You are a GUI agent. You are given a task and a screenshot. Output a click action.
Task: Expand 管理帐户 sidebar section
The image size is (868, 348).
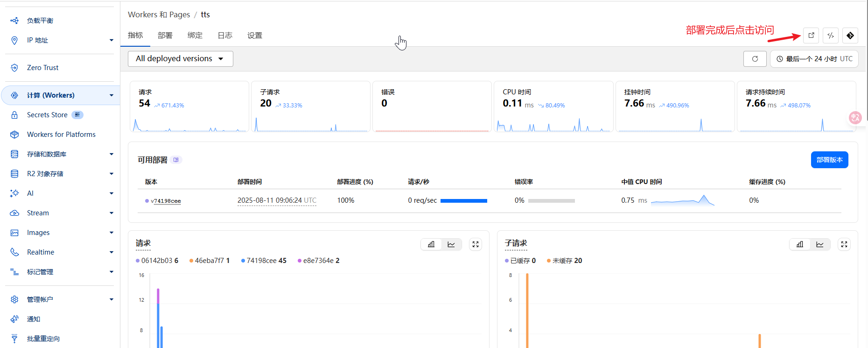coord(112,299)
